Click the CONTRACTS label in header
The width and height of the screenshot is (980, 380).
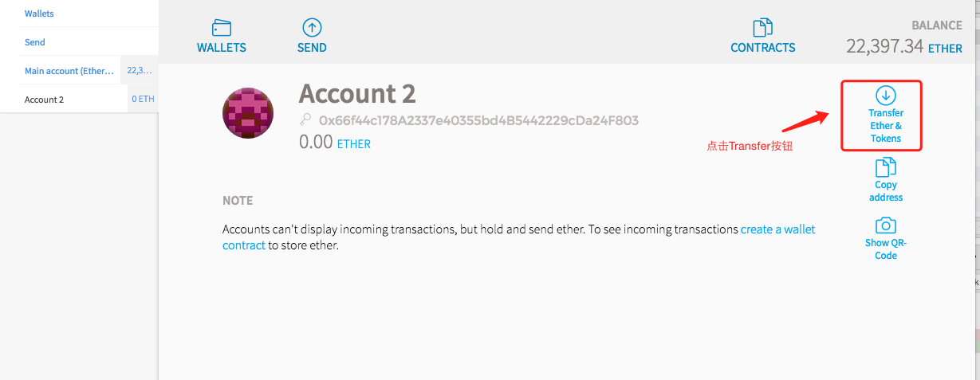click(x=763, y=47)
